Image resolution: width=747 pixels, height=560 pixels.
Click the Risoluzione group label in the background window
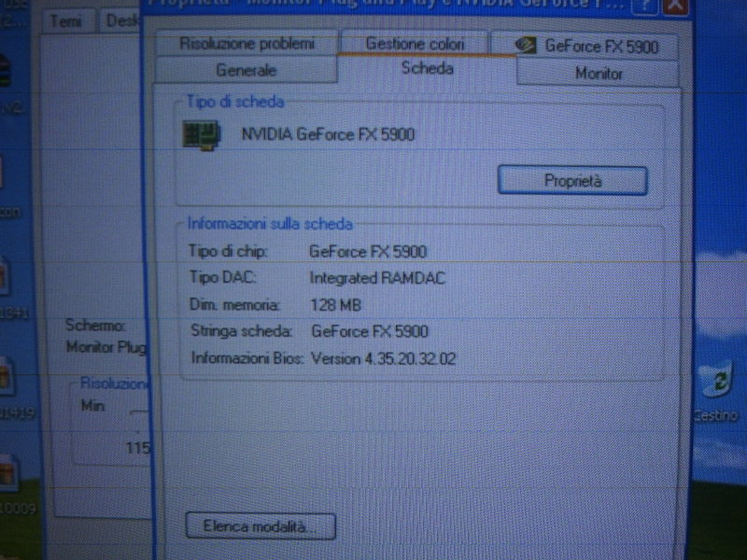(114, 384)
